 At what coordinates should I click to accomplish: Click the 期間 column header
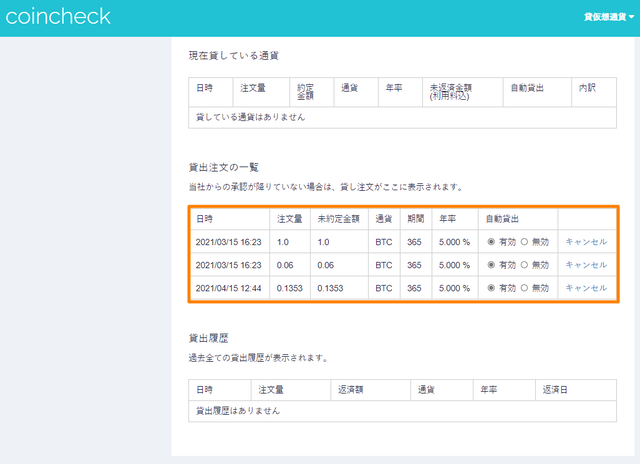pos(416,219)
